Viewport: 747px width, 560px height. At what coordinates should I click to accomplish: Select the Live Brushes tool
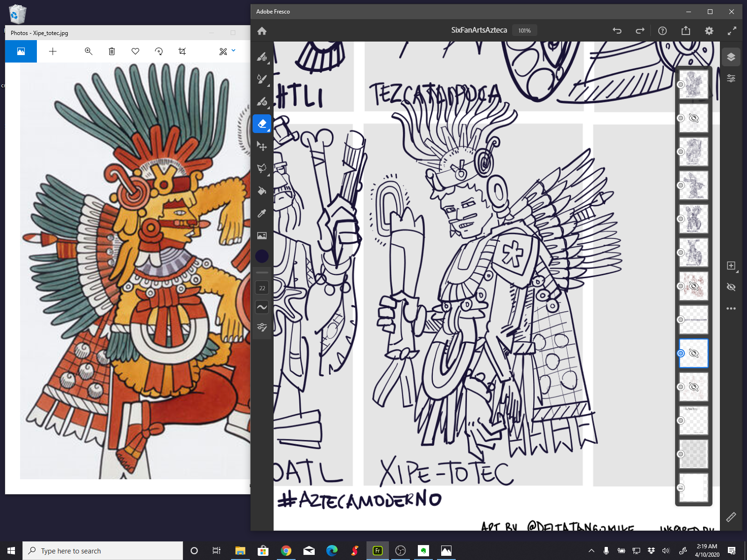(262, 79)
